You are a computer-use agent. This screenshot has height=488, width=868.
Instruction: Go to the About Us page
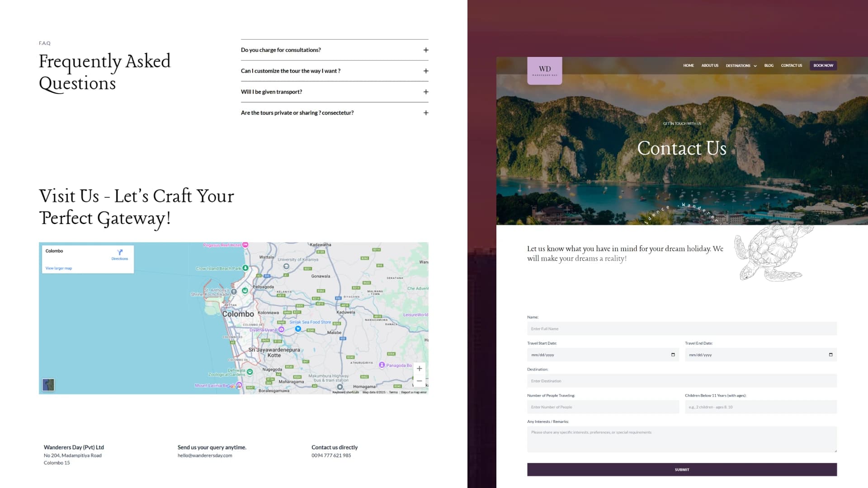coord(710,66)
